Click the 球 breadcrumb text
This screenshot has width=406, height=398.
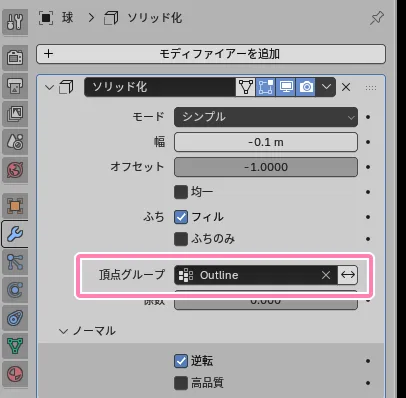click(x=67, y=18)
